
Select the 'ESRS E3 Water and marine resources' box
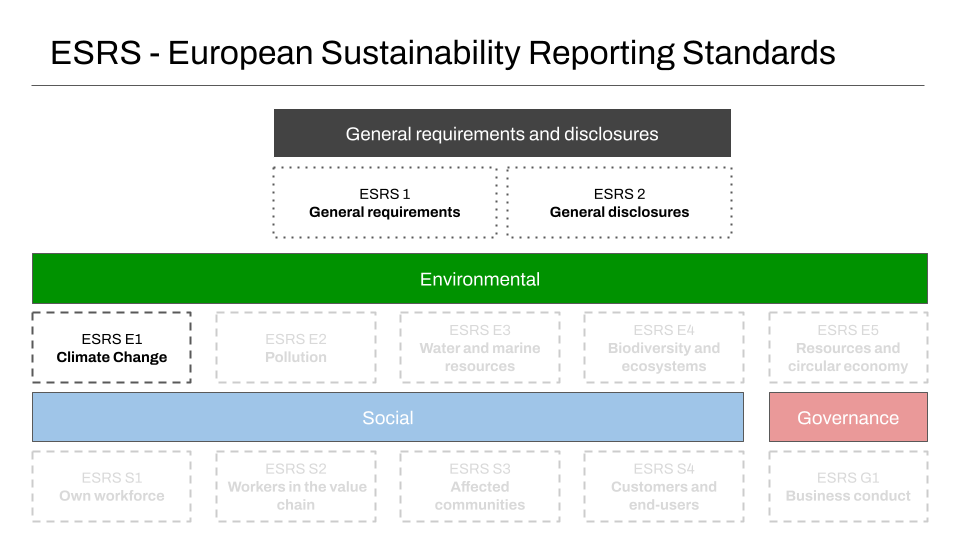click(x=480, y=348)
